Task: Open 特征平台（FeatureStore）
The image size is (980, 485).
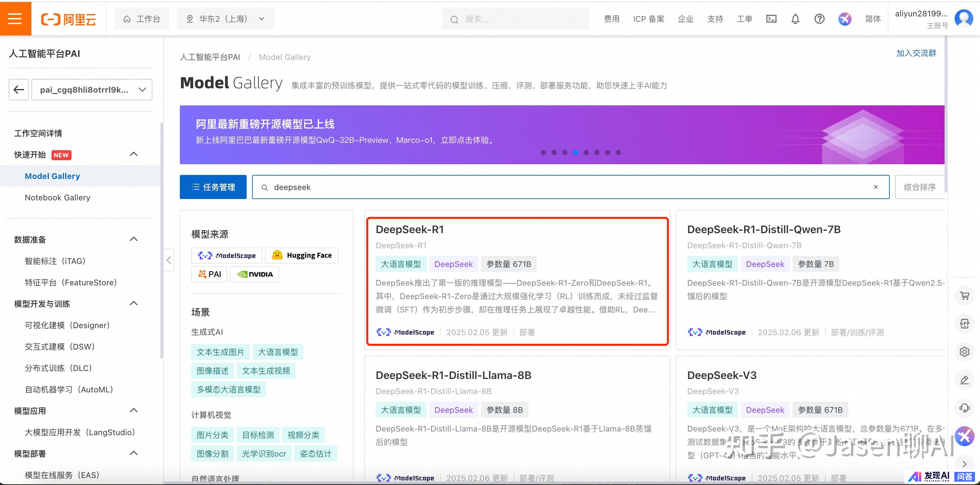Action: pyautogui.click(x=71, y=282)
